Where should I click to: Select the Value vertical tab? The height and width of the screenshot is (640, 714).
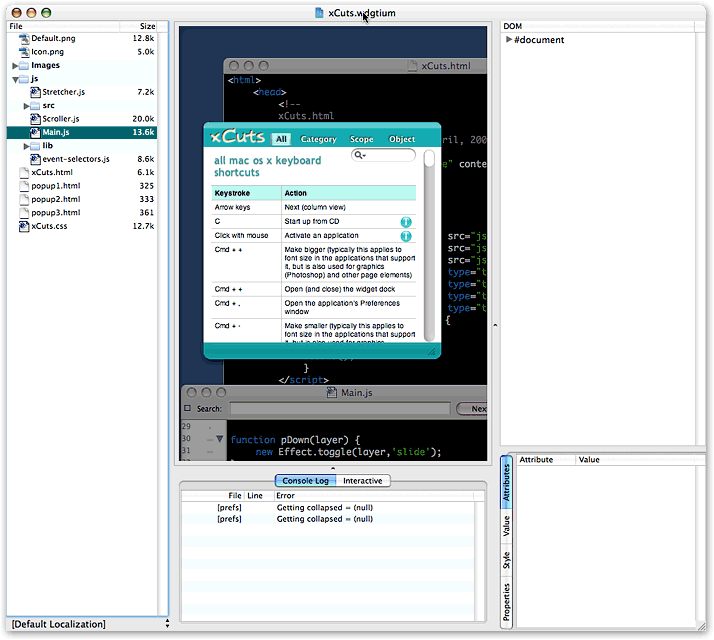506,526
